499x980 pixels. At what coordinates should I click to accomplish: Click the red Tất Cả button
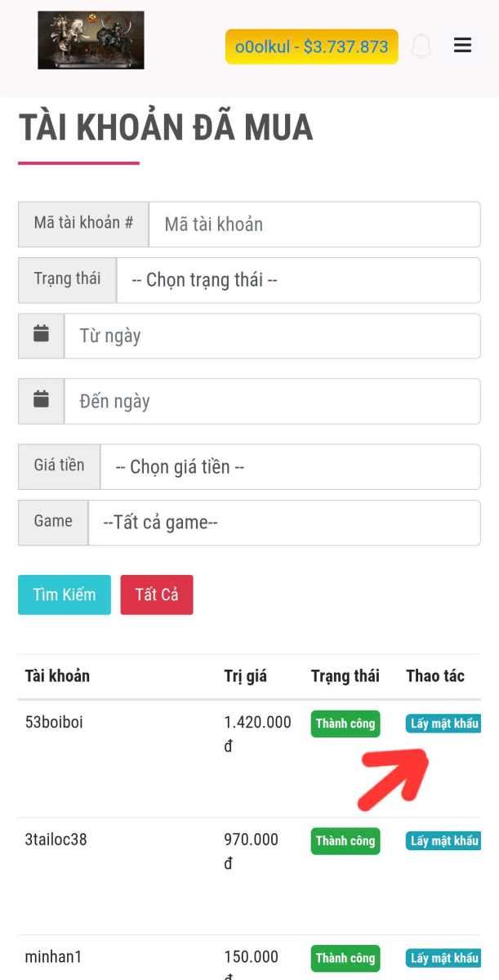click(157, 595)
